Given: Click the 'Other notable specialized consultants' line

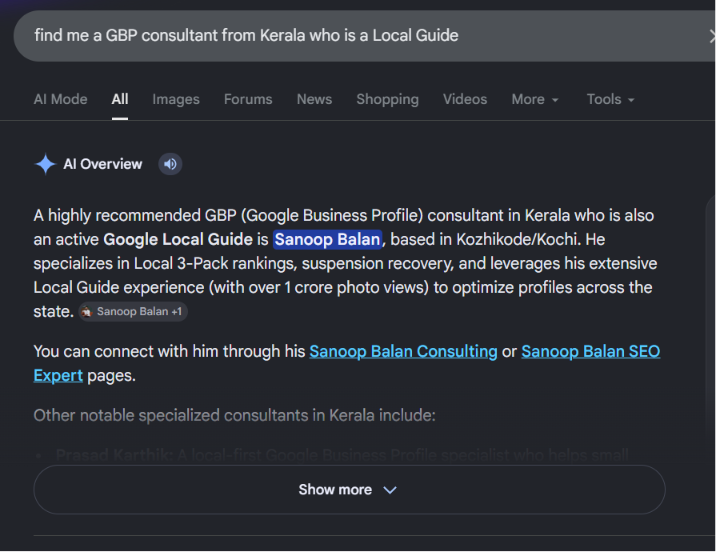Looking at the screenshot, I should (234, 415).
